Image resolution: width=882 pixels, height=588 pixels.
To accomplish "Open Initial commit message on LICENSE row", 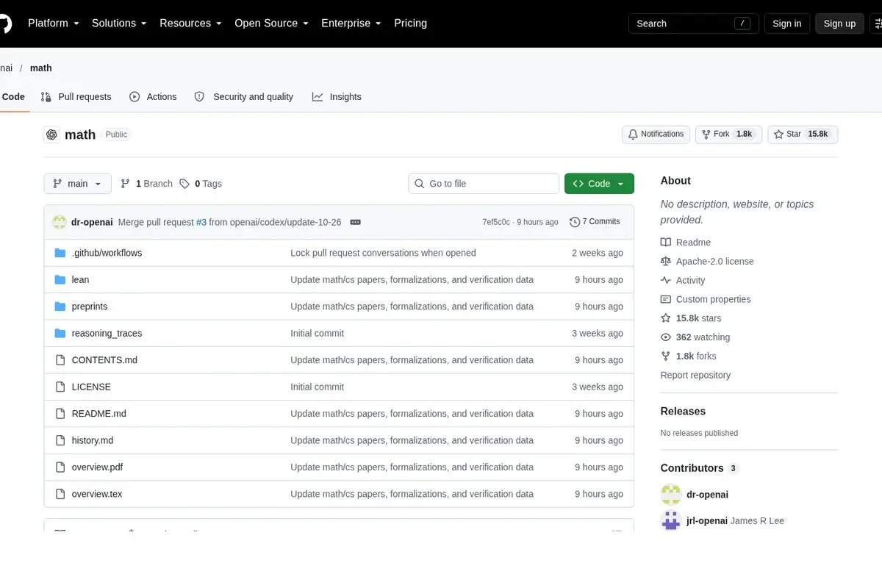I will click(x=317, y=387).
